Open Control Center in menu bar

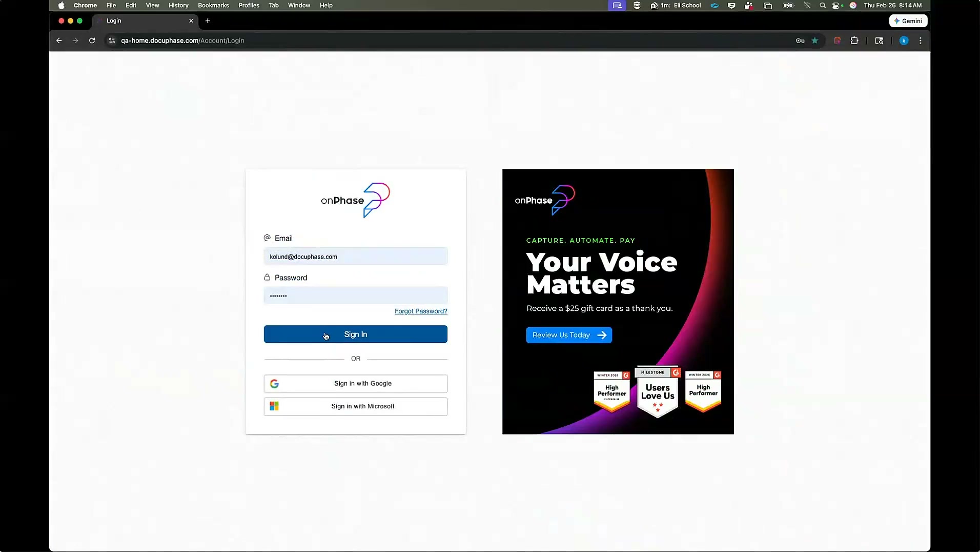click(837, 6)
